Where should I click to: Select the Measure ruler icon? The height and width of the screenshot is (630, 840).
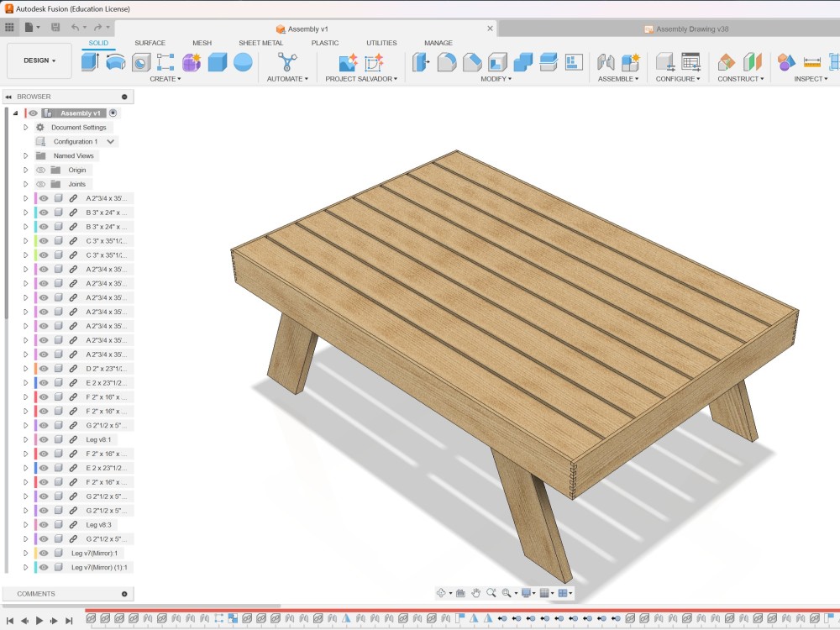click(811, 63)
